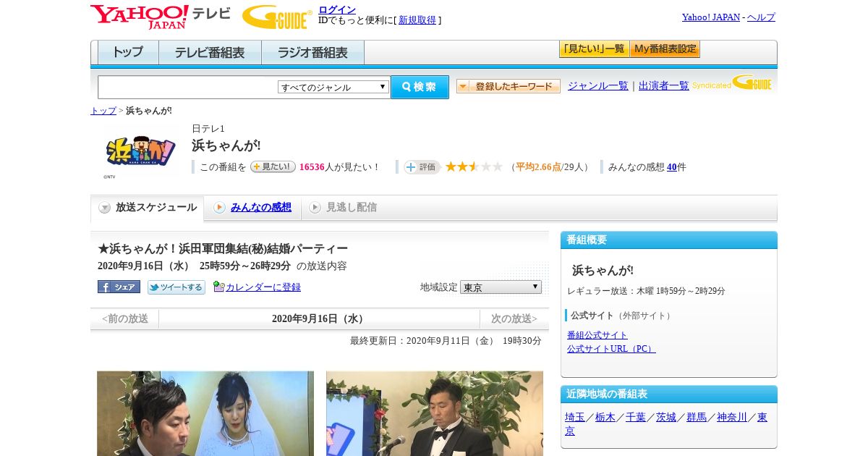
Task: Click the Twitter ツイートする button
Action: coord(176,287)
